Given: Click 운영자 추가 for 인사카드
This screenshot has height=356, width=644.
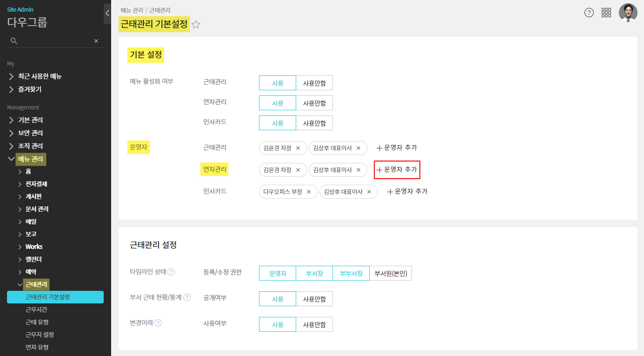Looking at the screenshot, I should pos(407,191).
